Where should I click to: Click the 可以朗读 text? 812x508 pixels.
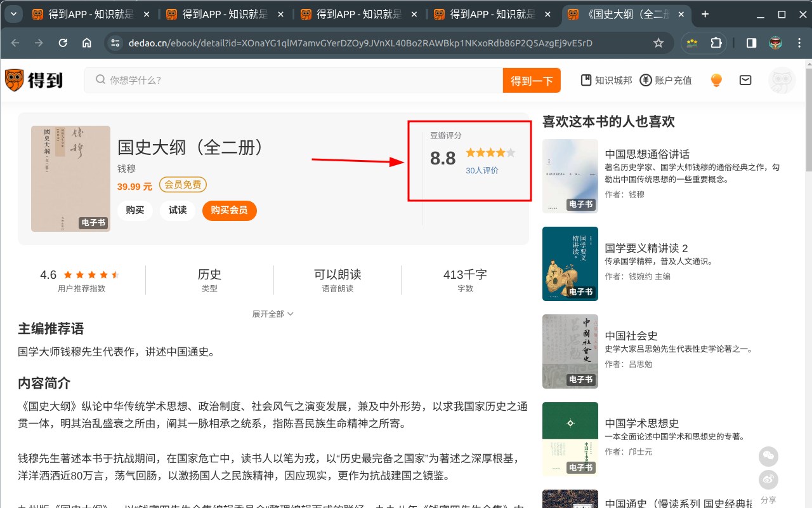337,274
